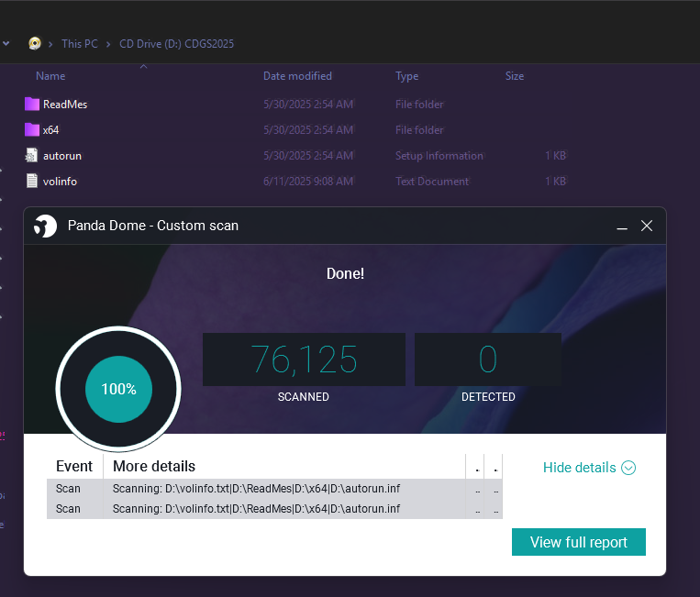Click volinfo date 6/11/2025 9:08 AM
The height and width of the screenshot is (597, 700).
click(308, 182)
